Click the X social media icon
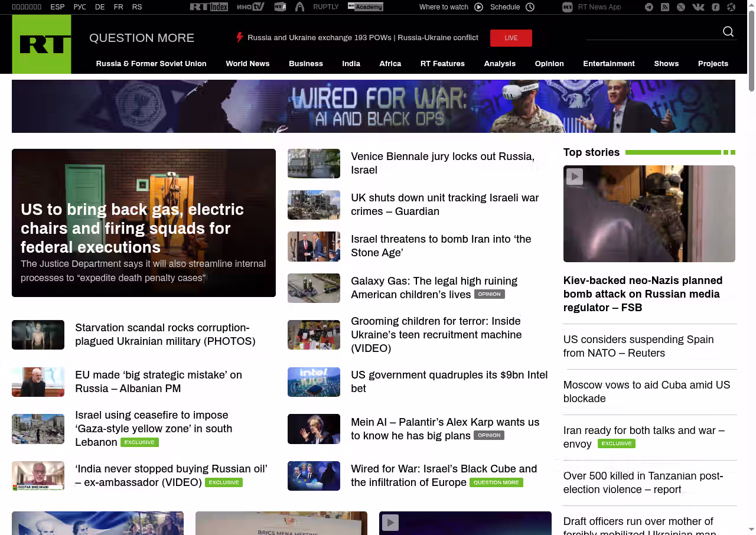This screenshot has height=535, width=756. (x=681, y=7)
